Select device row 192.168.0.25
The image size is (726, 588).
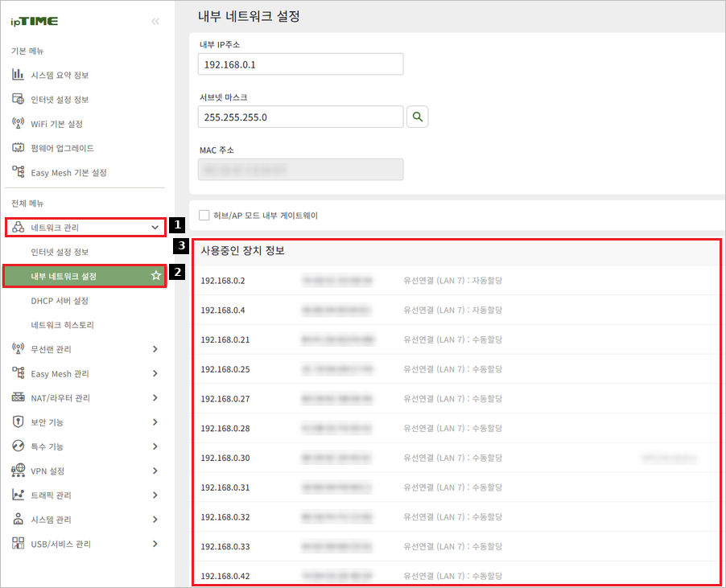[456, 369]
